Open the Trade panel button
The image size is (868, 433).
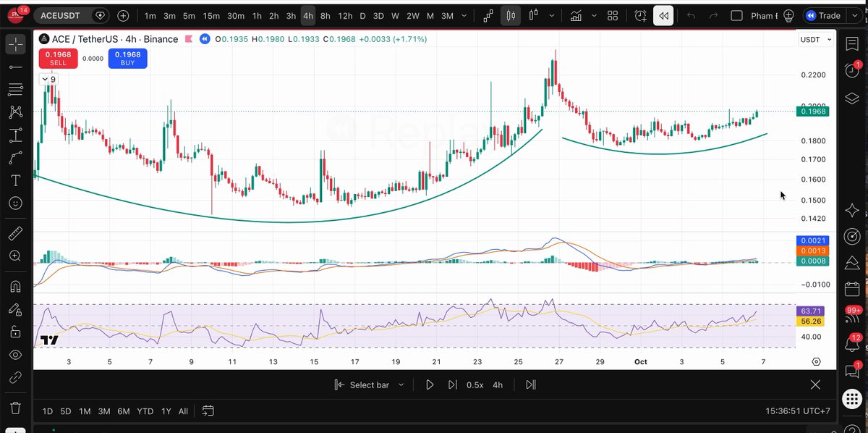pyautogui.click(x=823, y=15)
